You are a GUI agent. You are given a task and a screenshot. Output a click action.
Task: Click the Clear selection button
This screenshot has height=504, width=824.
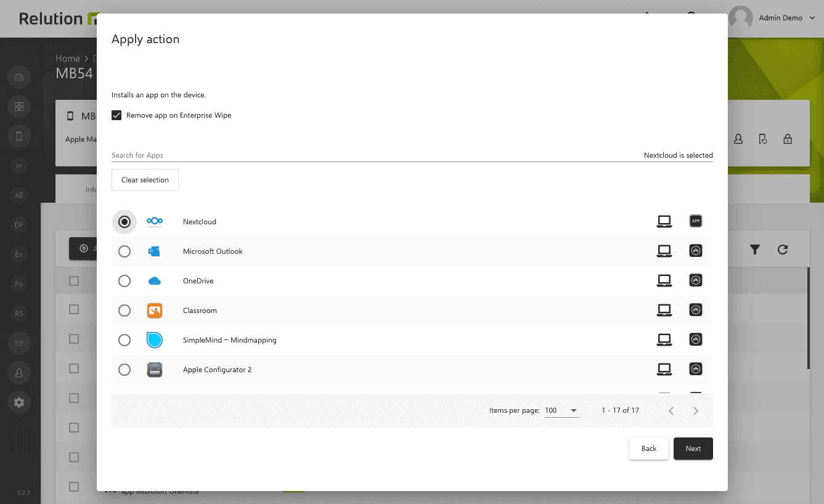pos(145,180)
